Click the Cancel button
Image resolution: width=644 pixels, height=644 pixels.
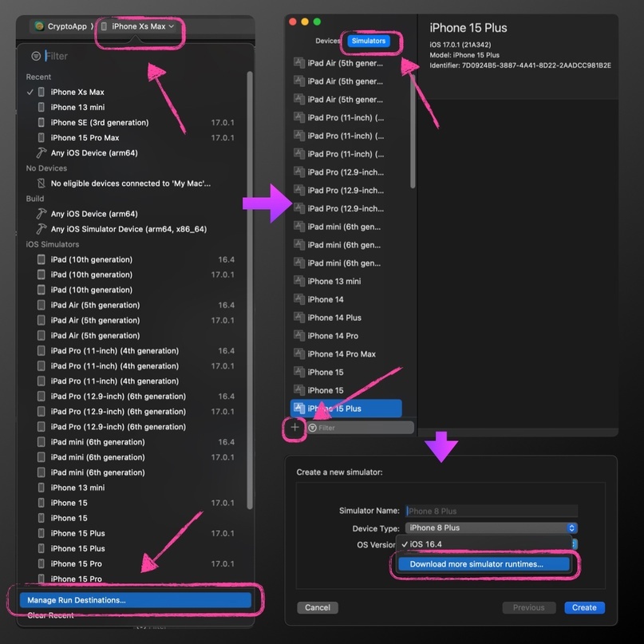(x=318, y=607)
